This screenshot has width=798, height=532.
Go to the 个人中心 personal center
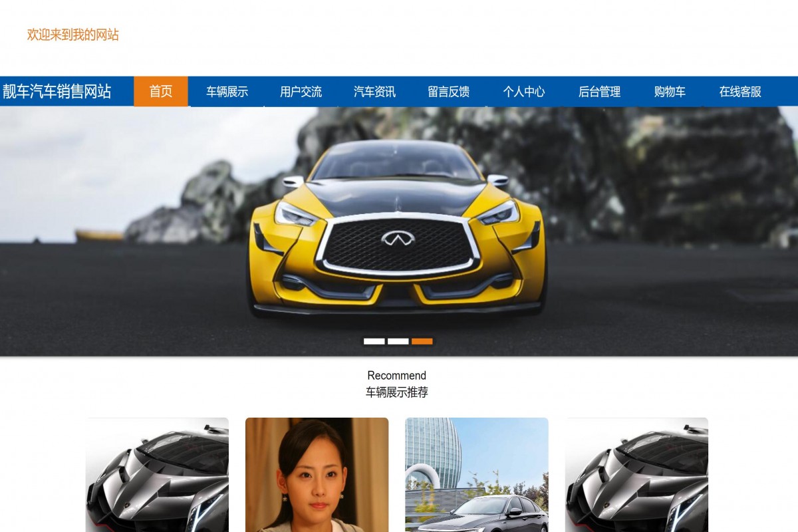pos(524,92)
